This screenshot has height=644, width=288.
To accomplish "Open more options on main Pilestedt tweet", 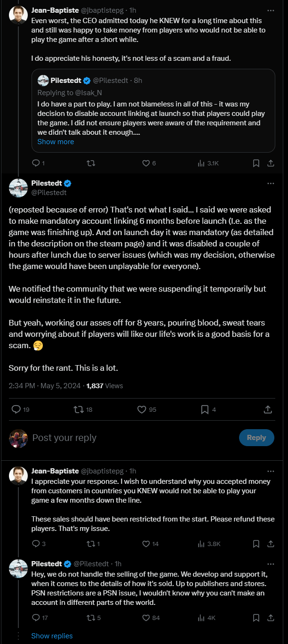I will click(271, 183).
